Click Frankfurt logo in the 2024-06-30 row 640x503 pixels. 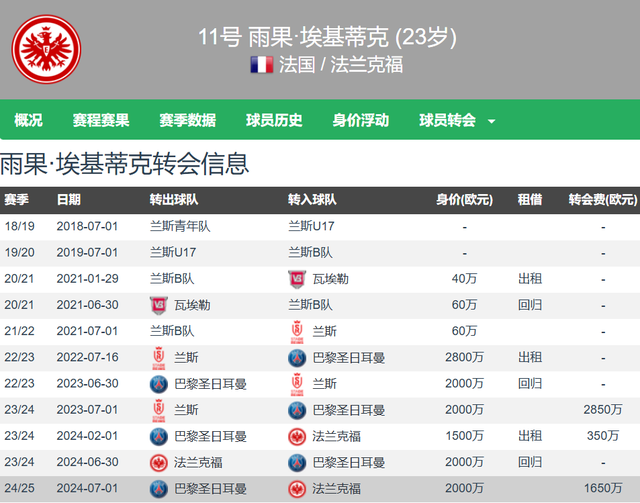point(158,463)
